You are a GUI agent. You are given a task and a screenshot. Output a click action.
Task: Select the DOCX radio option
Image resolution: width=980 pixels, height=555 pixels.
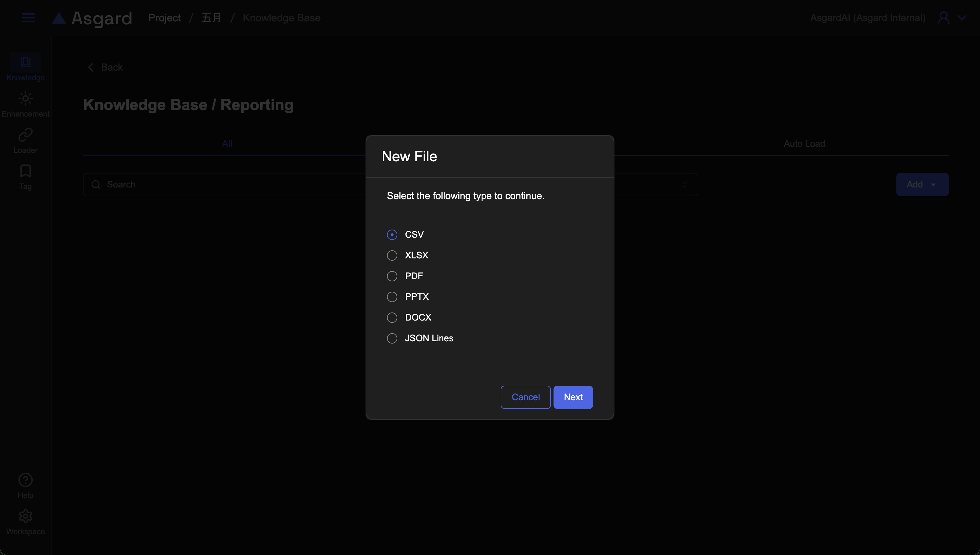[x=392, y=318]
